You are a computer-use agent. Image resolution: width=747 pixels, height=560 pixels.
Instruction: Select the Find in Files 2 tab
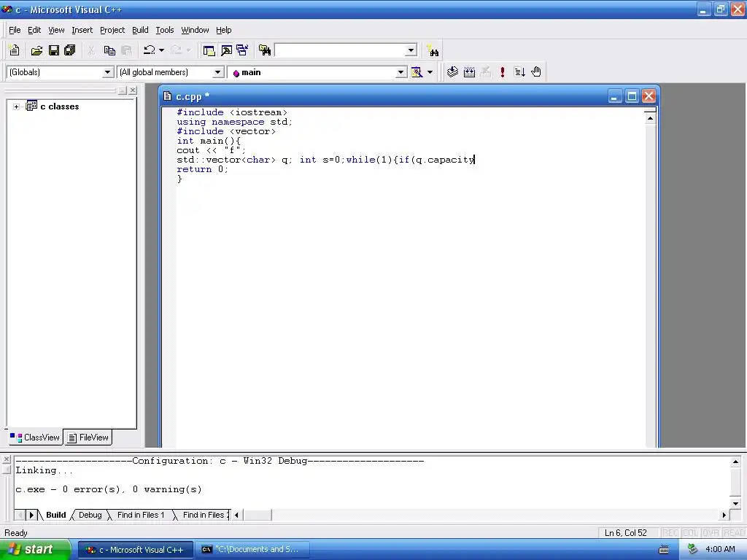[204, 515]
